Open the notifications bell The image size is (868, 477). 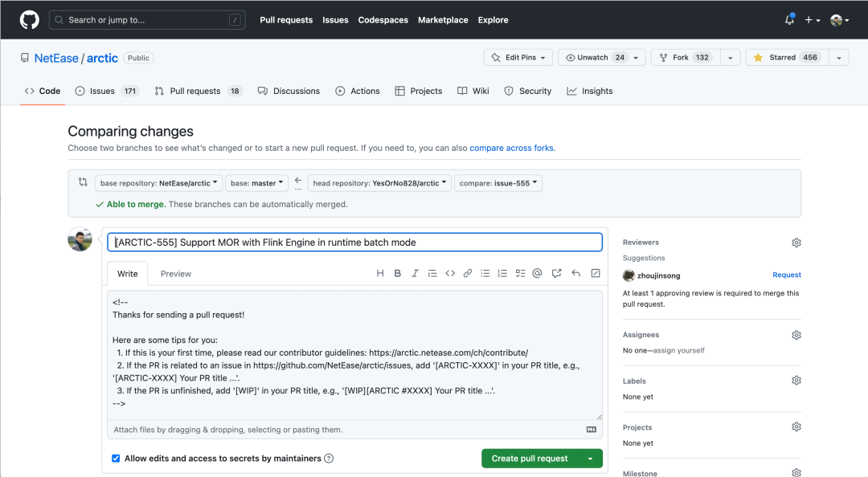(789, 20)
